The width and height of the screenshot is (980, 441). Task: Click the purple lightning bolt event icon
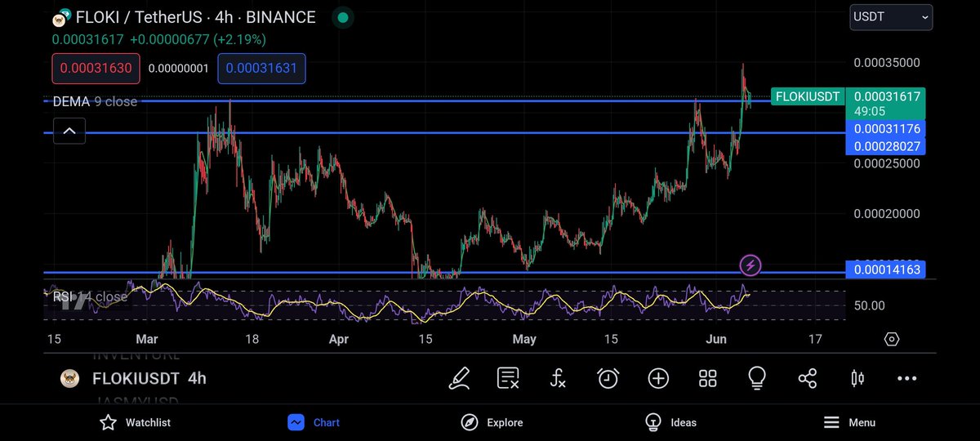[751, 265]
